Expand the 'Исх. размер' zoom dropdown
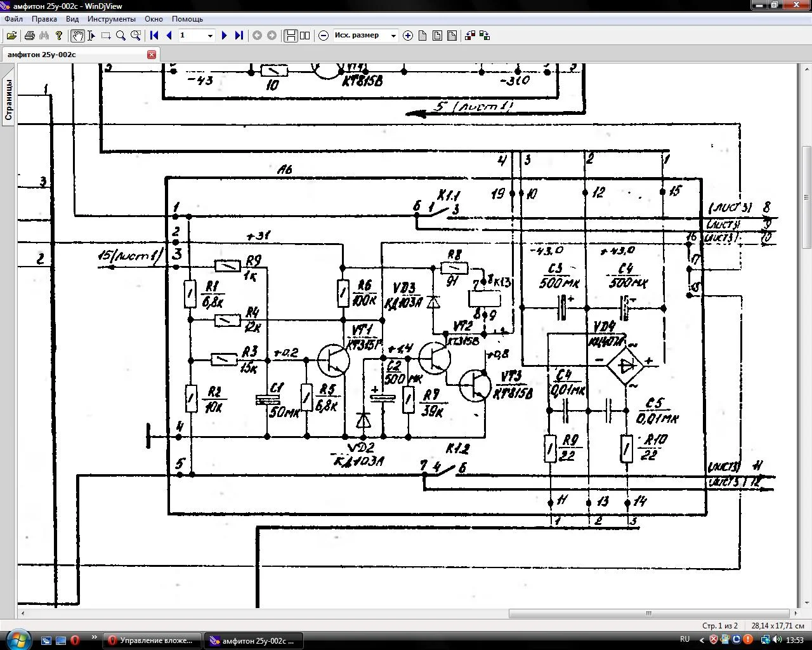Screen dimensions: 812x650 tap(393, 36)
